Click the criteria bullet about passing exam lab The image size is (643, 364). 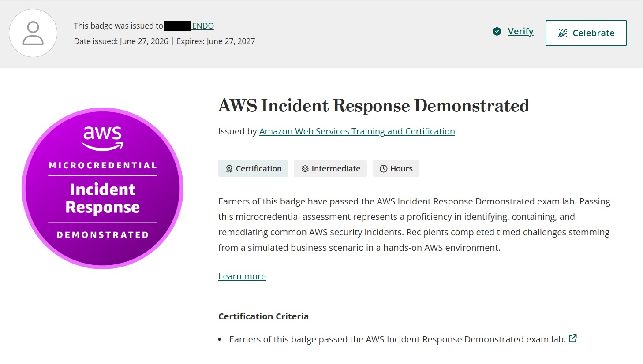click(397, 339)
